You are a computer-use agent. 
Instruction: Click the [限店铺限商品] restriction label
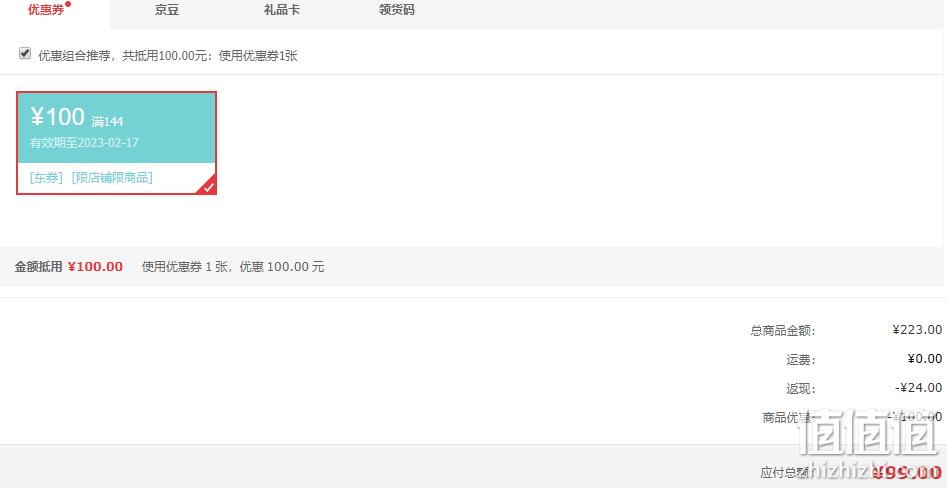point(112,178)
